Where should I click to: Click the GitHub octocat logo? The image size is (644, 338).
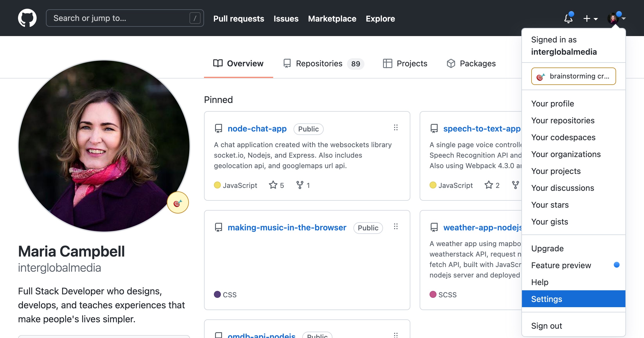(x=28, y=18)
